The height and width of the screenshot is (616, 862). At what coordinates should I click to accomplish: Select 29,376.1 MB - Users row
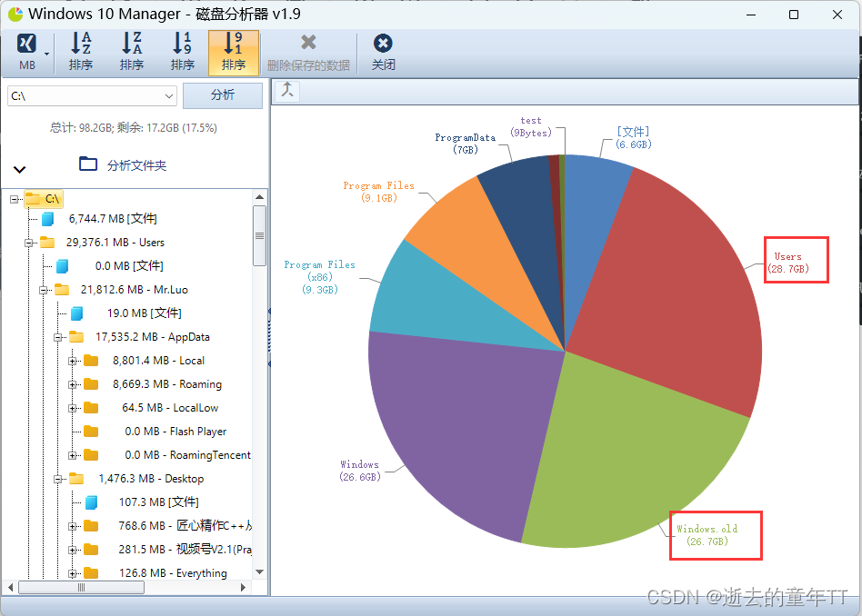(115, 243)
